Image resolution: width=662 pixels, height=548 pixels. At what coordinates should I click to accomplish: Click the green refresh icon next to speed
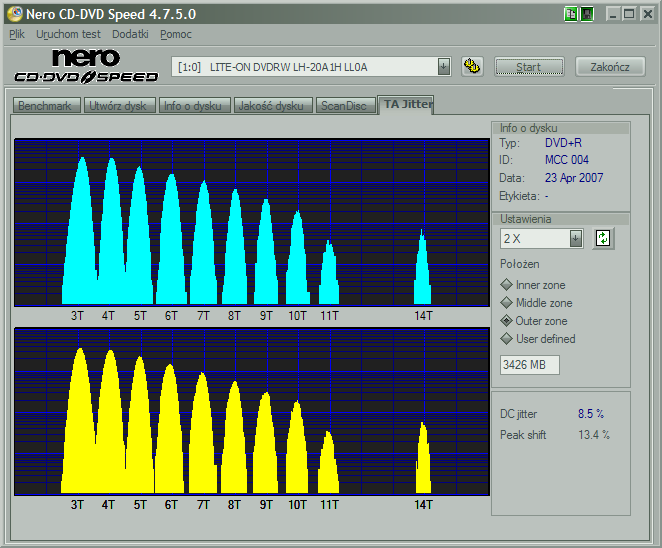coord(603,239)
